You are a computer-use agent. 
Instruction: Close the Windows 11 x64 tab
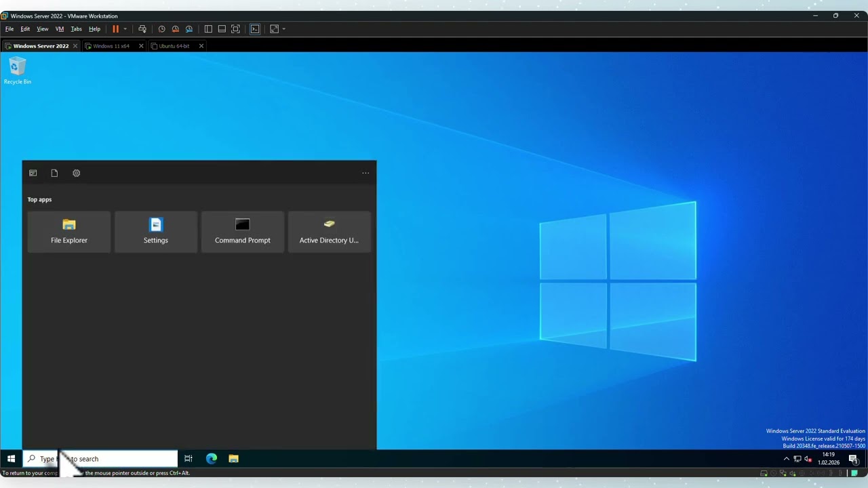(141, 46)
